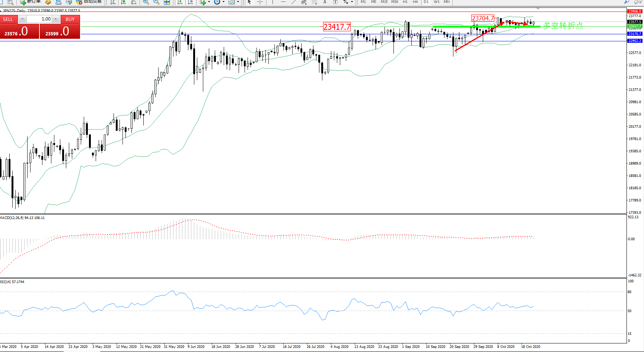Select the text label T tool
Viewport: 644px width, 352px height.
pos(335,2)
